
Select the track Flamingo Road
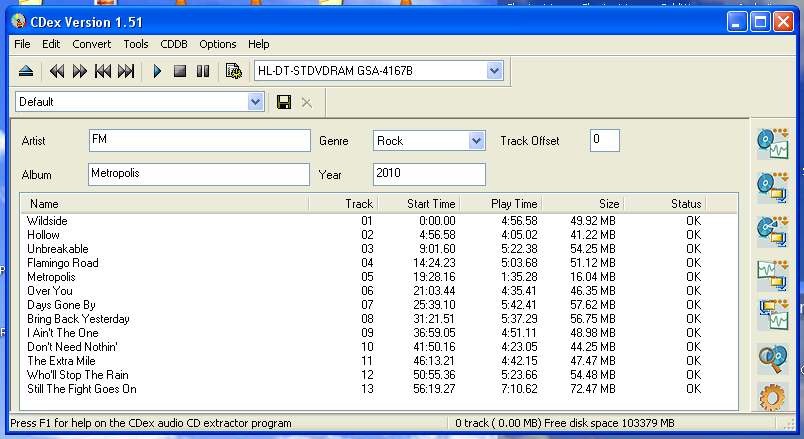pyautogui.click(x=63, y=263)
